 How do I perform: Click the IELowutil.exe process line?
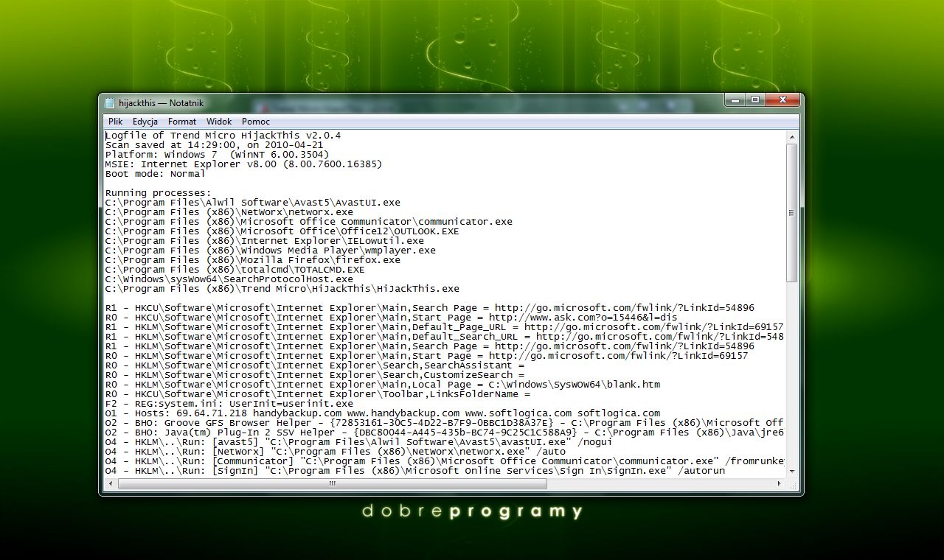click(x=264, y=241)
